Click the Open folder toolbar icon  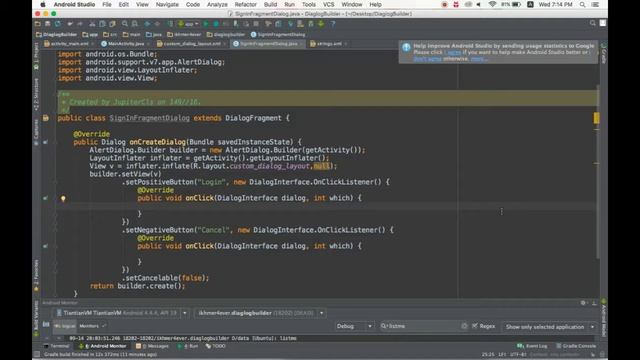click(38, 24)
